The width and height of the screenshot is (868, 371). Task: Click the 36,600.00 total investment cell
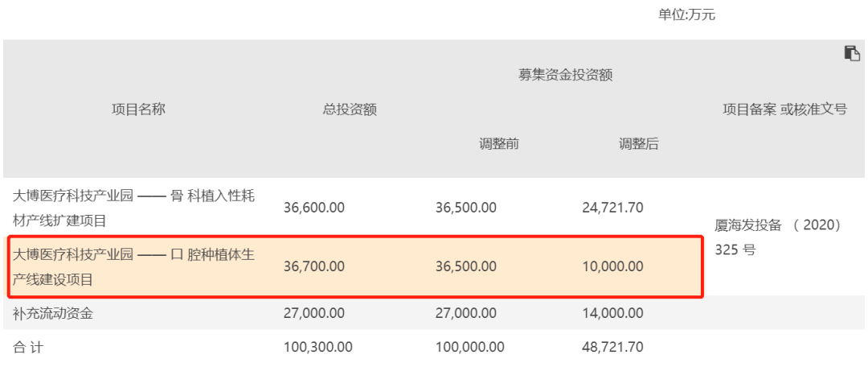coord(314,208)
